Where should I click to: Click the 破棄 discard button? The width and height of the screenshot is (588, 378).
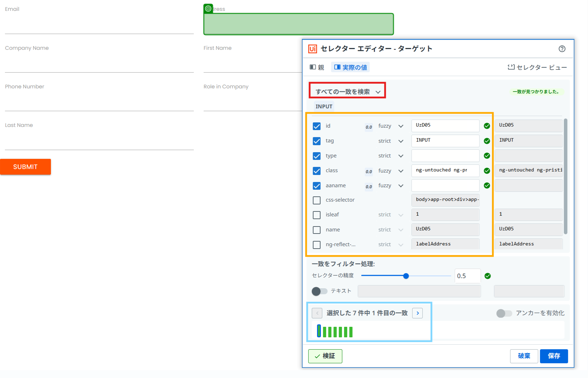(524, 356)
